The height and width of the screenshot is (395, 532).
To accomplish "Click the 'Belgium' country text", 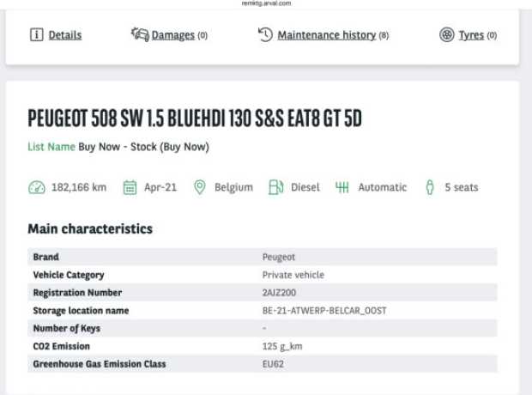I will (233, 187).
